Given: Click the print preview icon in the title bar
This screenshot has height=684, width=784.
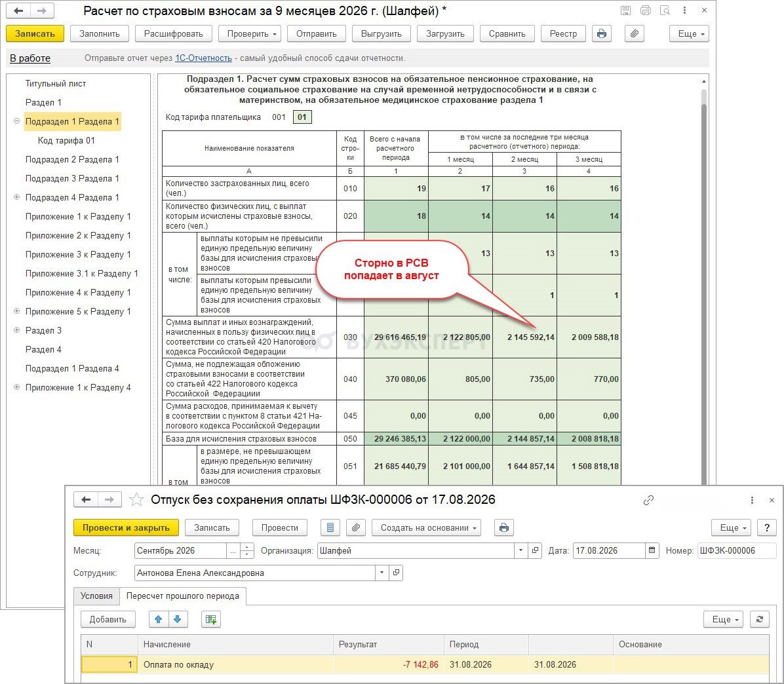Looking at the screenshot, I should tap(665, 10).
